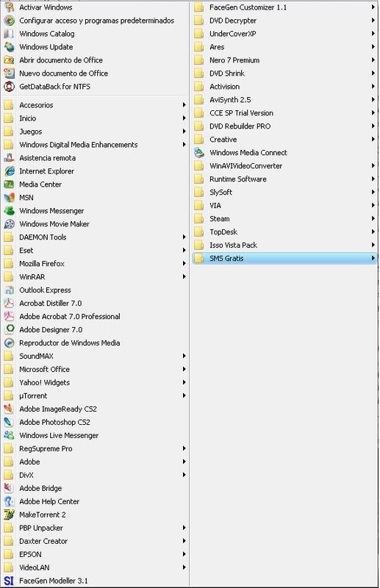Launch Windows Live Messenger icon
This screenshot has height=588, width=380.
click(9, 435)
